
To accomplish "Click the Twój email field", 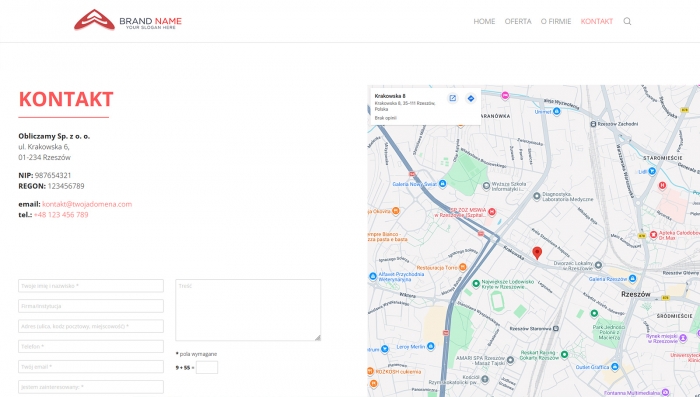I will pos(91,367).
